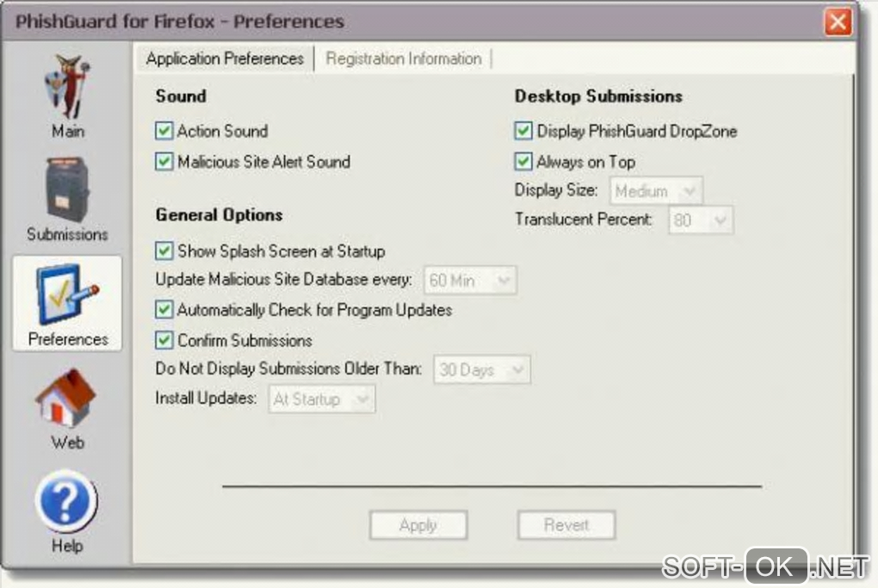
Task: Open the database update interval dropdown
Action: coord(470,280)
